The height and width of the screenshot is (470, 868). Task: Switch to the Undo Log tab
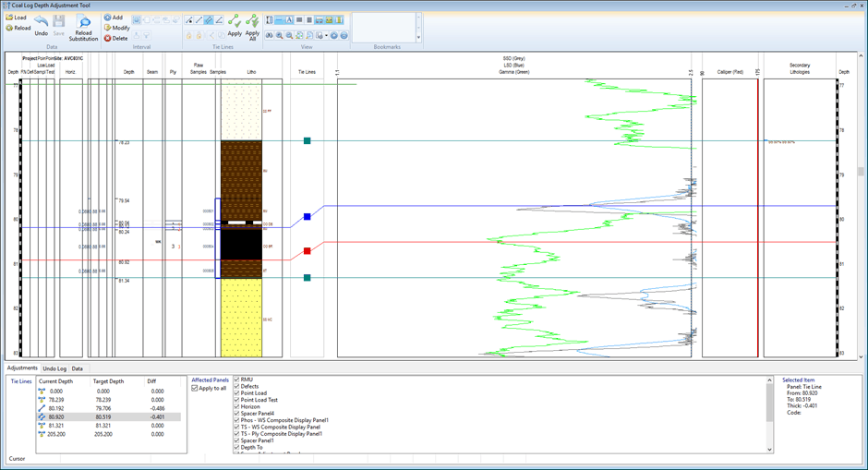[54, 368]
